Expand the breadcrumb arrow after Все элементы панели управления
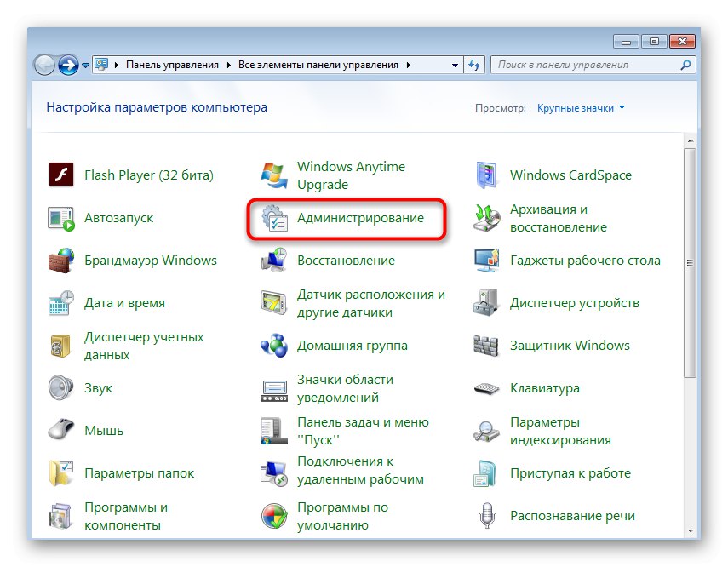Viewport: 728px width, 567px height. coord(409,64)
